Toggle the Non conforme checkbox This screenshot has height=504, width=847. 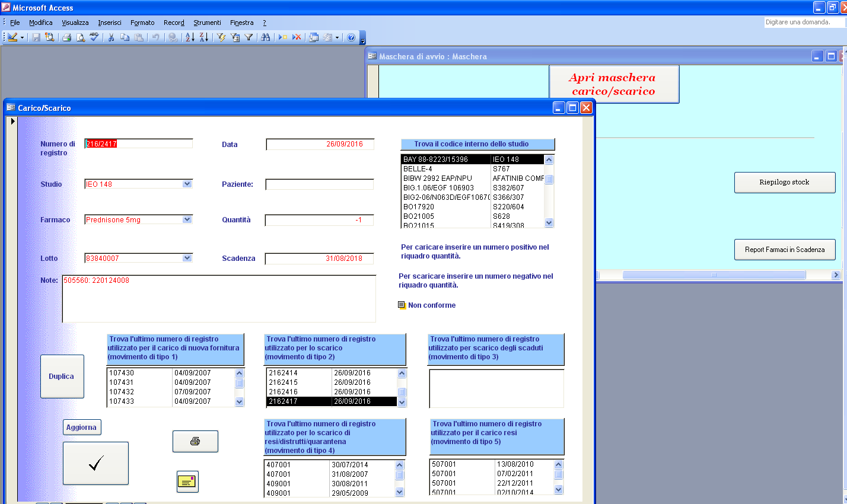click(x=402, y=305)
